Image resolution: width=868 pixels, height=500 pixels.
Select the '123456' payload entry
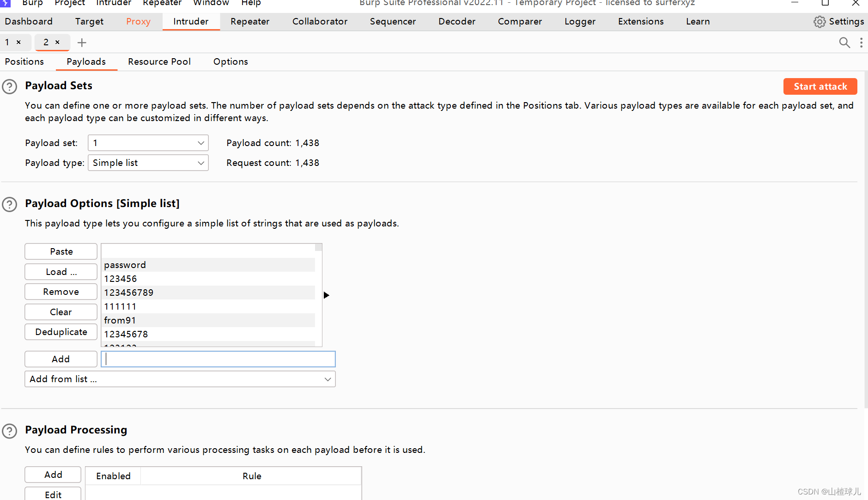(208, 279)
